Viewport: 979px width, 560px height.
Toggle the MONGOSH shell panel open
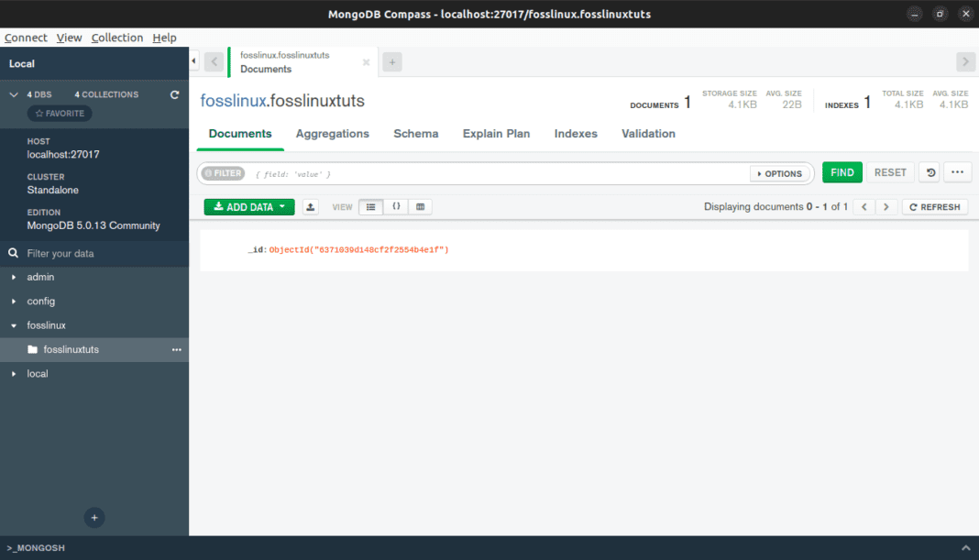coord(35,547)
